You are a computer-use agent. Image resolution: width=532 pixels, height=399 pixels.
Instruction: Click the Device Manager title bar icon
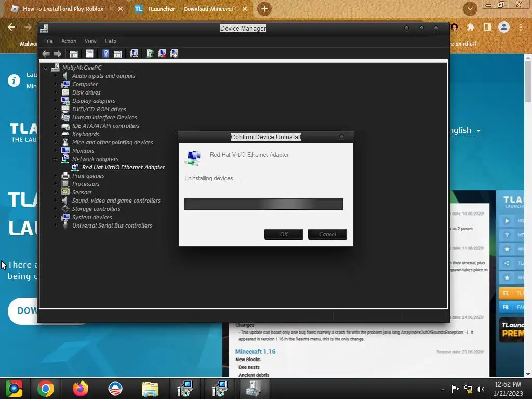pos(44,29)
